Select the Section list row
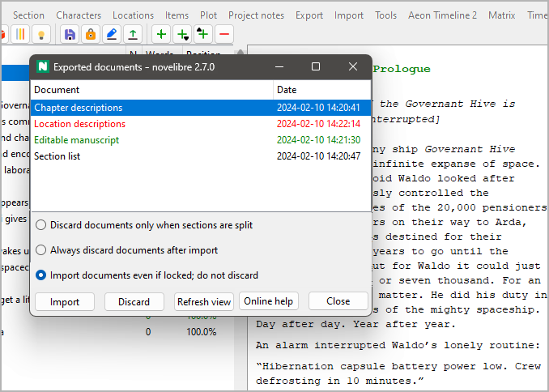This screenshot has height=392, width=549. [201, 156]
